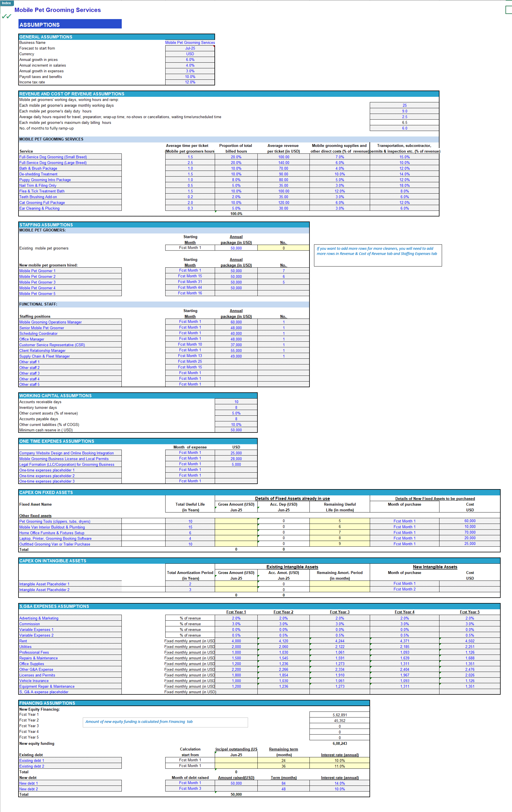
Task: Click the Office Supplies expense label
Action: click(x=70, y=664)
